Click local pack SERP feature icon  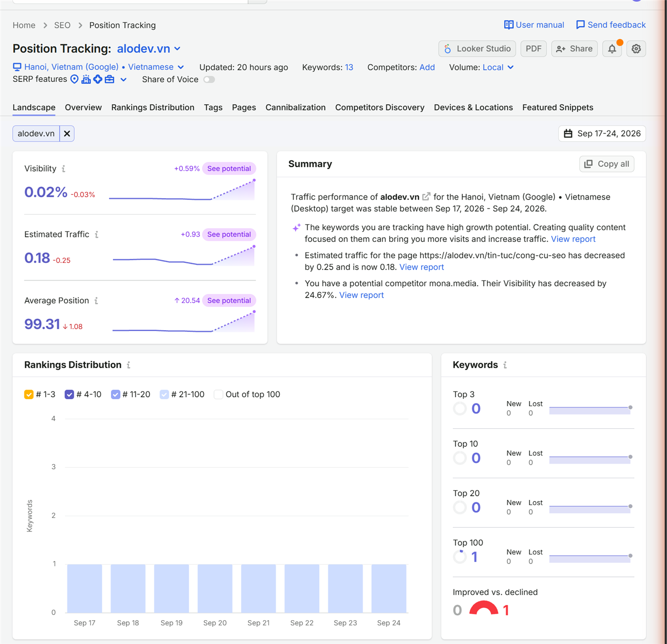coord(74,79)
